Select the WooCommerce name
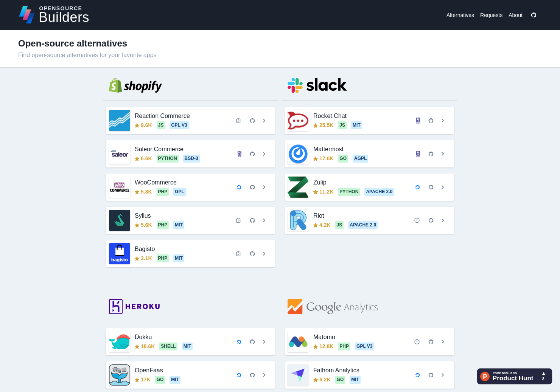Image resolution: width=560 pixels, height=392 pixels. click(x=156, y=182)
